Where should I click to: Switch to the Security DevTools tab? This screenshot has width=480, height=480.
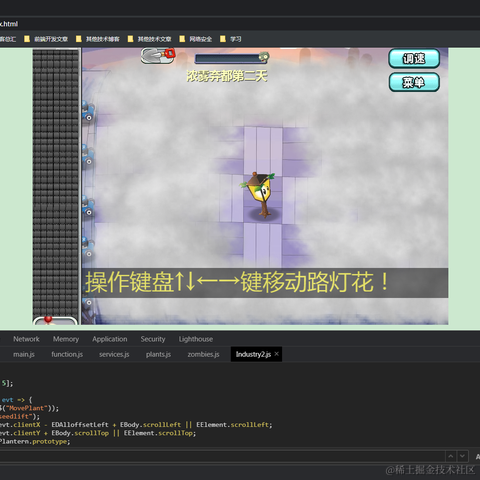pyautogui.click(x=153, y=339)
